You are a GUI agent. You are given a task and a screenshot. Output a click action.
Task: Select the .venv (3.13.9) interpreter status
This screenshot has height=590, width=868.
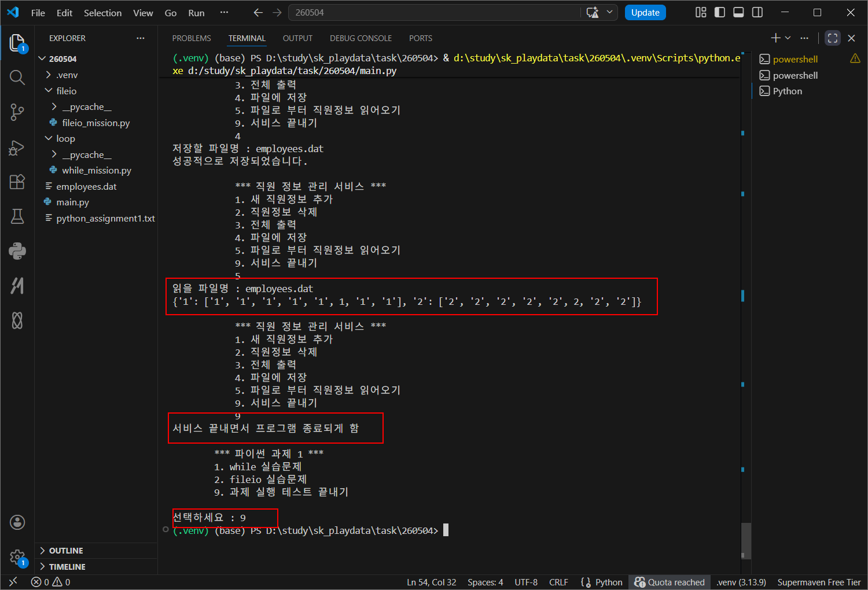[741, 582]
